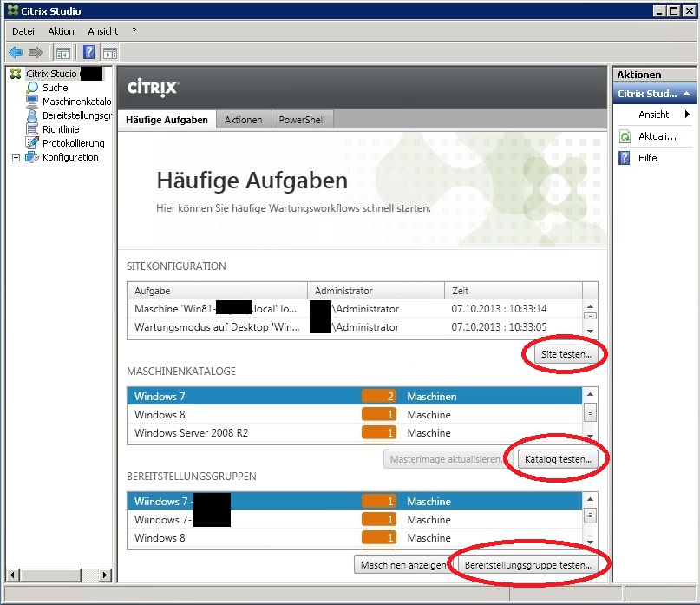Open the Ansicht submenu arrow in Aktionen
This screenshot has width=700, height=605.
[x=687, y=115]
